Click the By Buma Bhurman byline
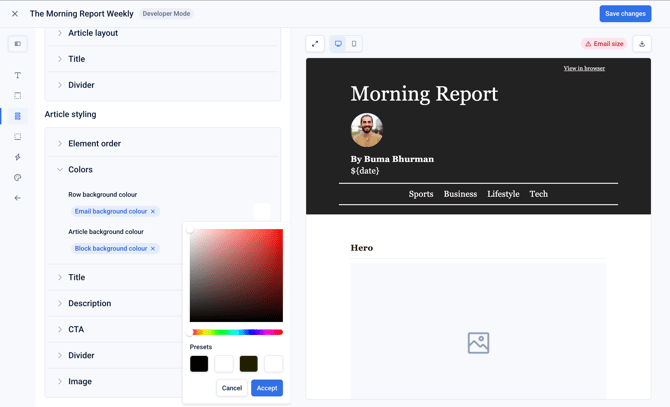The width and height of the screenshot is (670, 407). tap(392, 159)
